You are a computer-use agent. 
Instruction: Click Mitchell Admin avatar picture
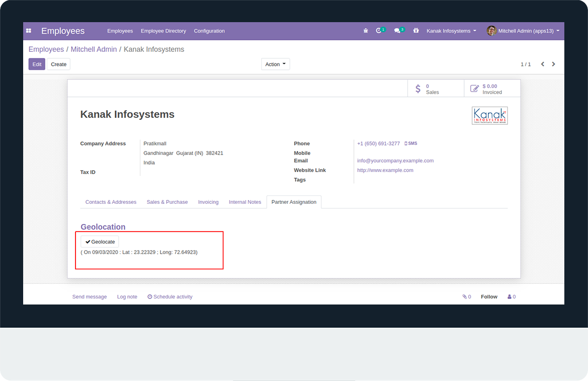tap(491, 31)
